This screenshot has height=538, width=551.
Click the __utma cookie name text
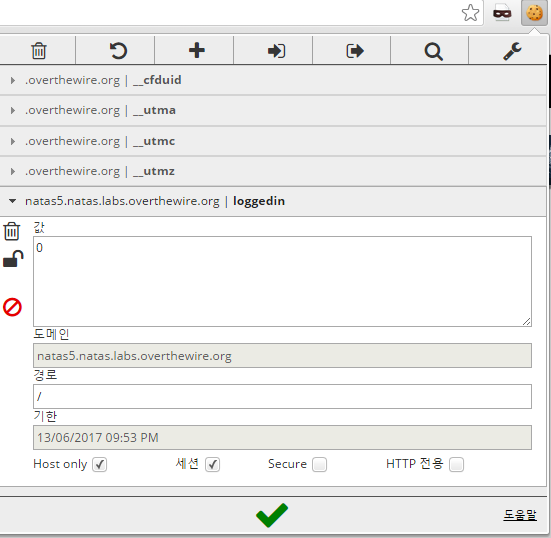pos(155,110)
